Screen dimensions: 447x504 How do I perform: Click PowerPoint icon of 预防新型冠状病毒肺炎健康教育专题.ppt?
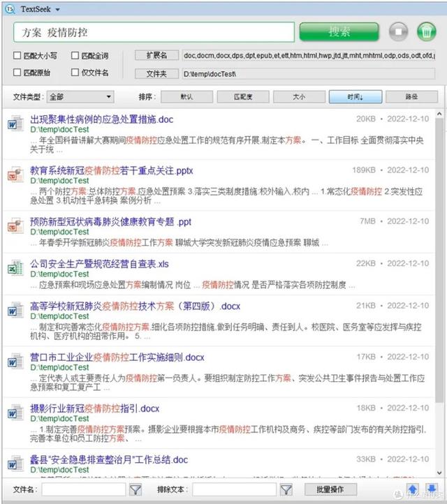tap(15, 225)
